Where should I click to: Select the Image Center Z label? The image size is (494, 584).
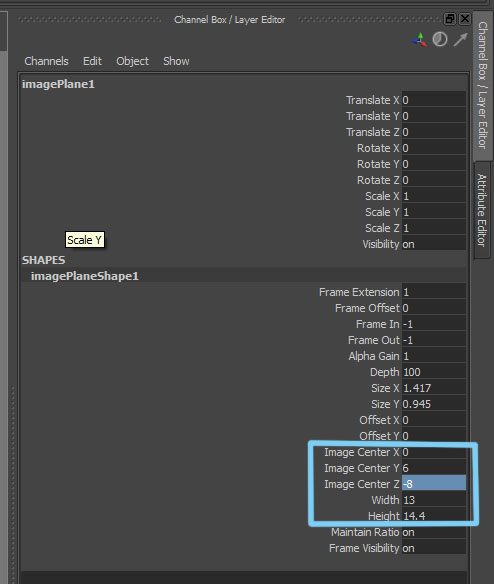pos(362,484)
